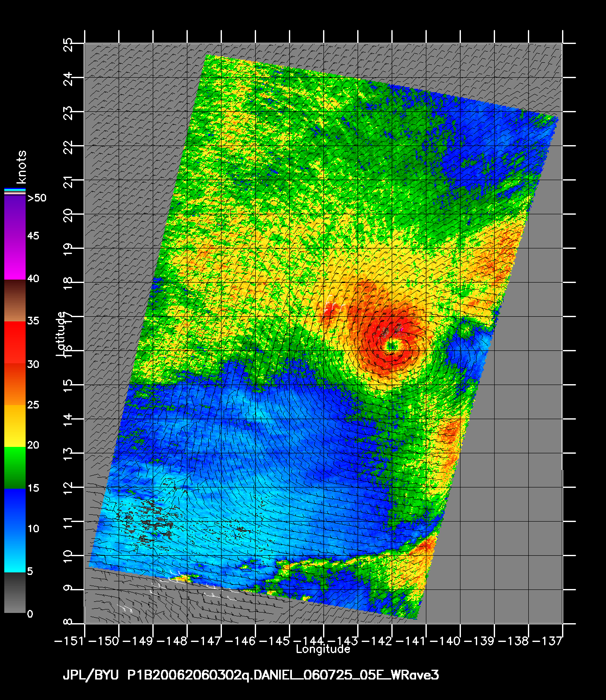606x700 pixels.
Task: Click the green 15–20 knots color band
Action: pyautogui.click(x=15, y=467)
